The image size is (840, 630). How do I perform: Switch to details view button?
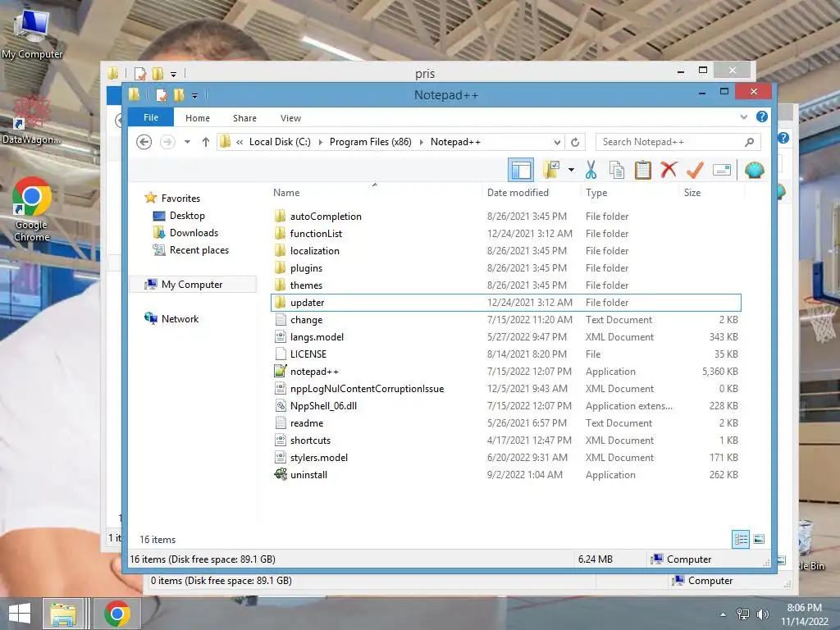pos(741,539)
